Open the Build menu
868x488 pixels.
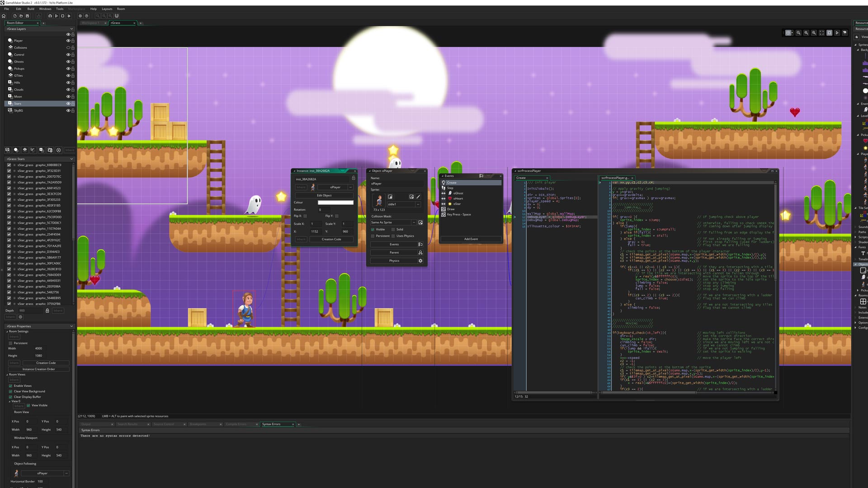30,9
